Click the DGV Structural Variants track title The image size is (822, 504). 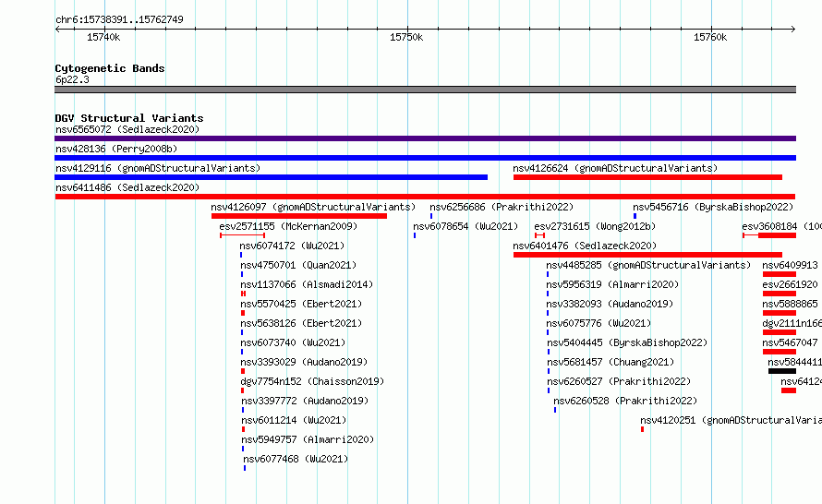pyautogui.click(x=129, y=118)
